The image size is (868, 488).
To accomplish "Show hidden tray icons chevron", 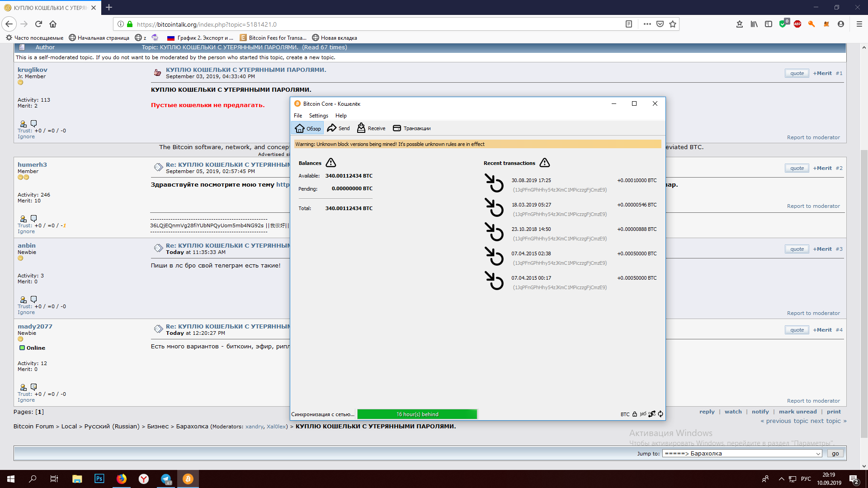I will click(x=781, y=479).
